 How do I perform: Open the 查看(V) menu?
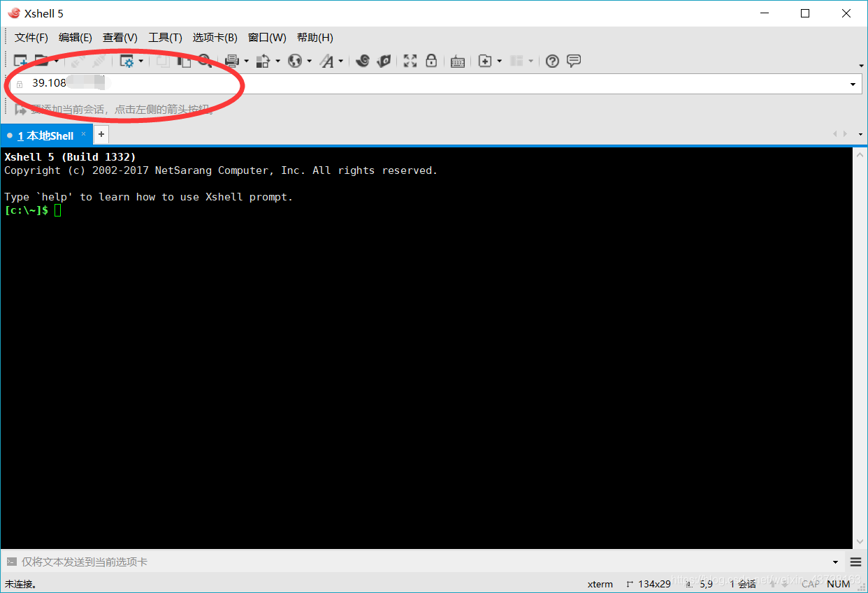[120, 38]
